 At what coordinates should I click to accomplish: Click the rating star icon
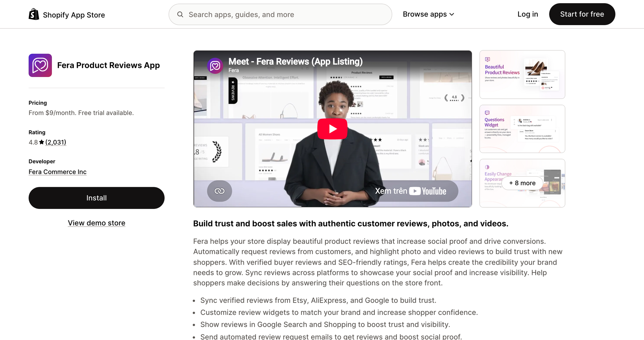pos(42,142)
